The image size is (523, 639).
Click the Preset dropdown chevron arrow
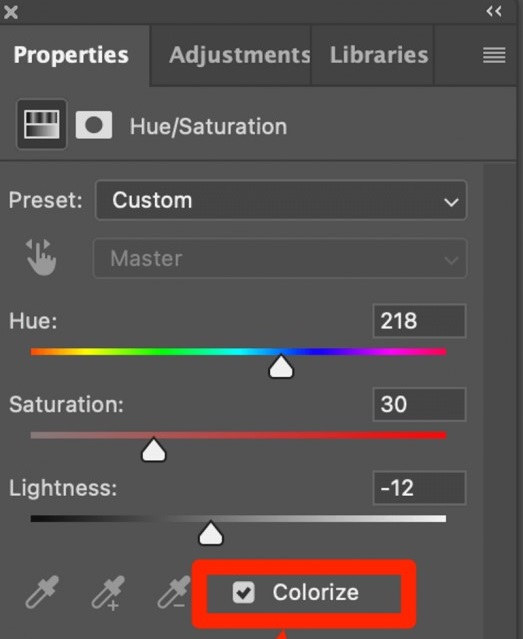click(451, 202)
